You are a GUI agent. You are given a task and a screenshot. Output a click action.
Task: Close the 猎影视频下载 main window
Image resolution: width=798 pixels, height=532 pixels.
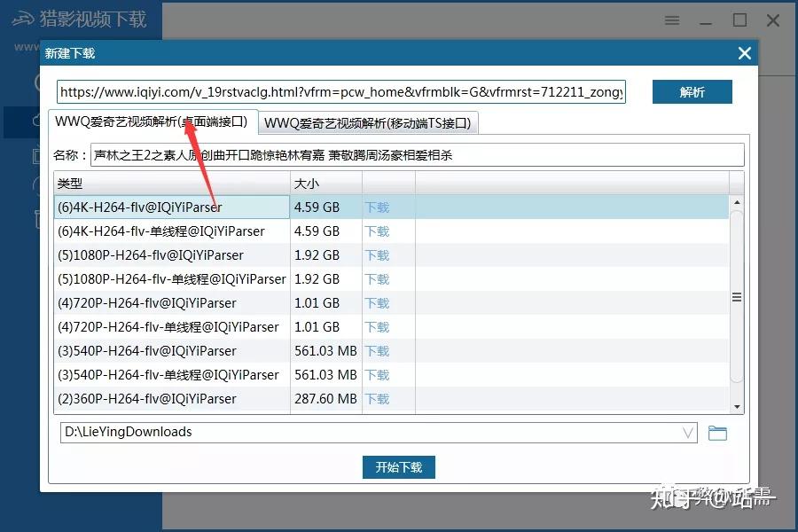(773, 20)
